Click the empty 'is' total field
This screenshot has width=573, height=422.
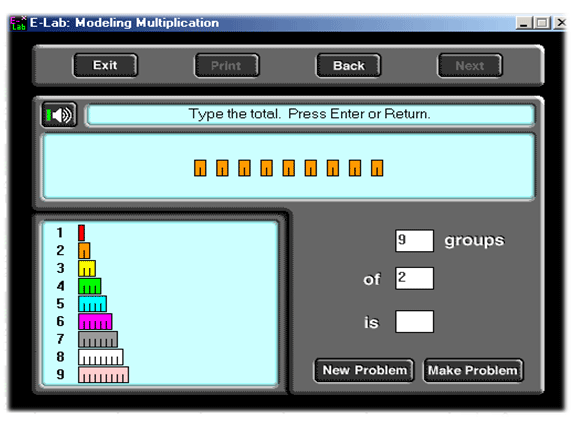point(414,322)
